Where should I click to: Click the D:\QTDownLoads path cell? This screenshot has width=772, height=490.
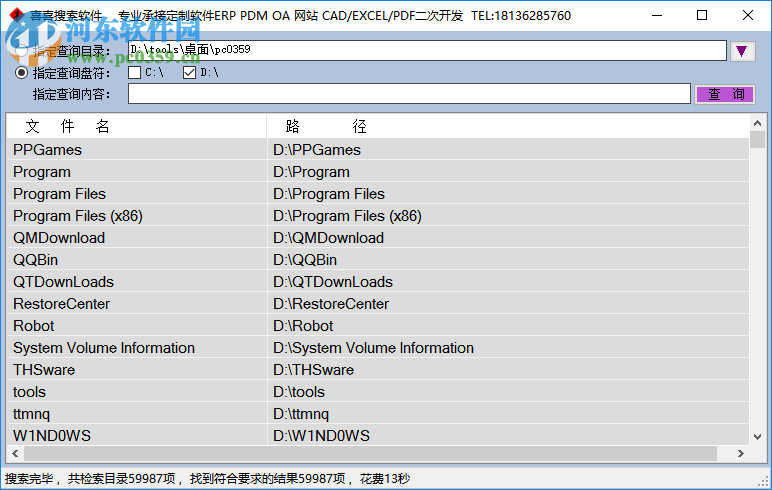tap(508, 282)
